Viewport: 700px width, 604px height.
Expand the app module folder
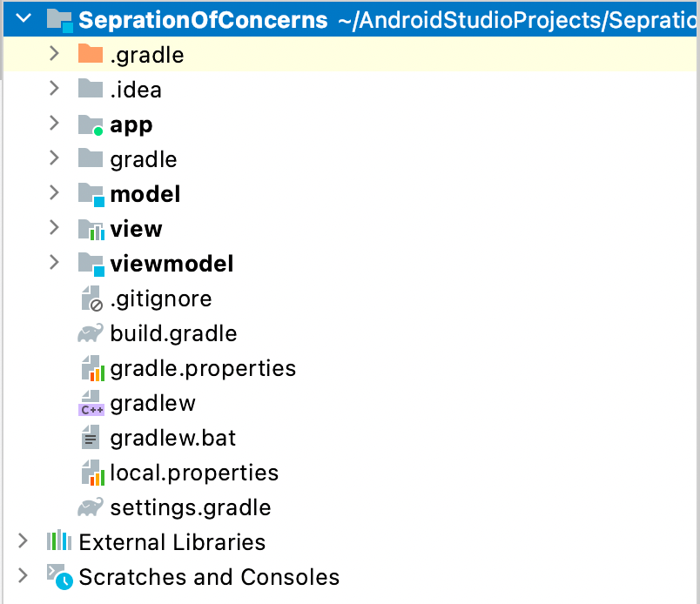[x=54, y=124]
